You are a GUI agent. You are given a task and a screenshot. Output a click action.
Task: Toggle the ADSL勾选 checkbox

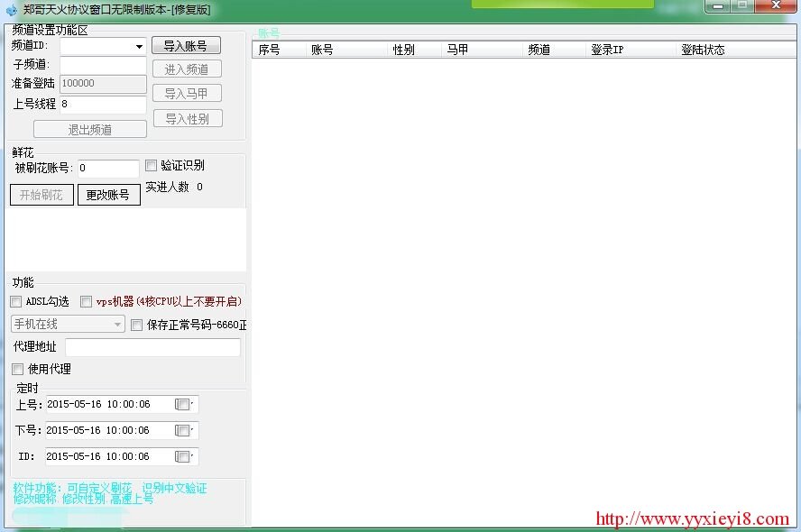(x=15, y=301)
